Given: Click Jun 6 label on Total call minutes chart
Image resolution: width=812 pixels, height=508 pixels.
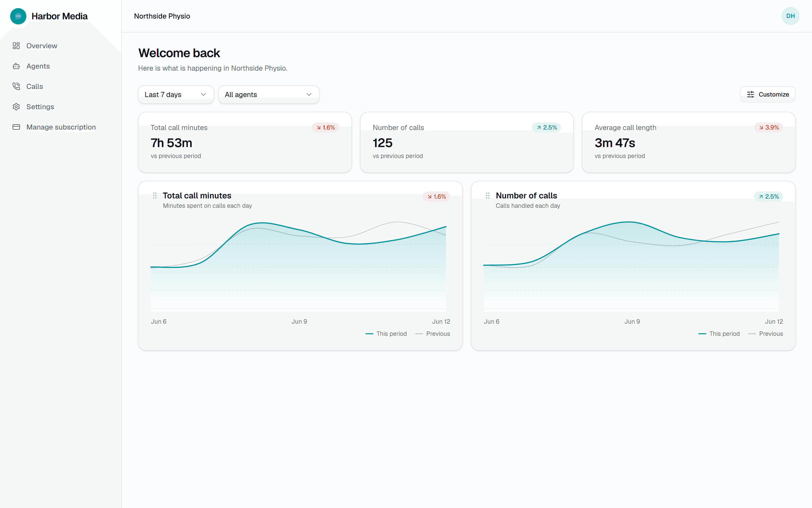Looking at the screenshot, I should [x=159, y=322].
